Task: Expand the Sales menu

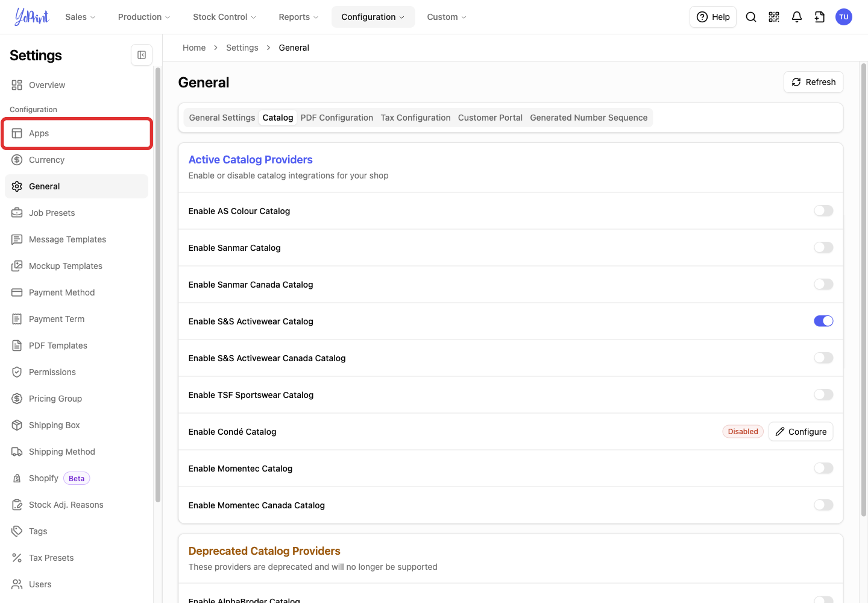Action: tap(80, 17)
